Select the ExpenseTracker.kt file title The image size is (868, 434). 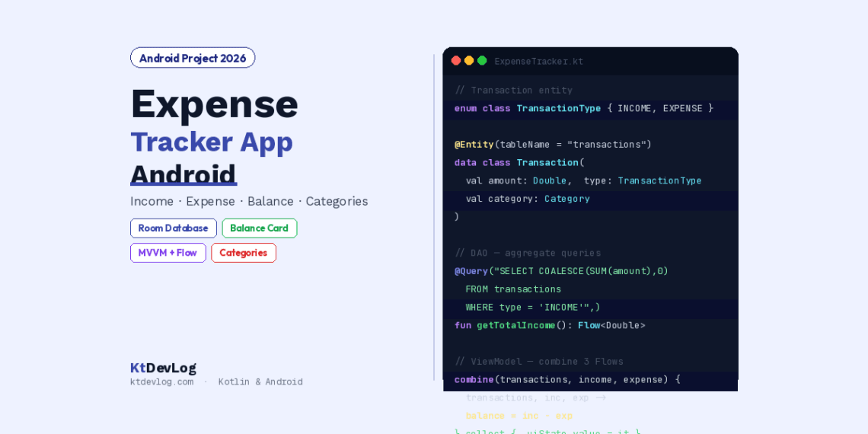[538, 62]
